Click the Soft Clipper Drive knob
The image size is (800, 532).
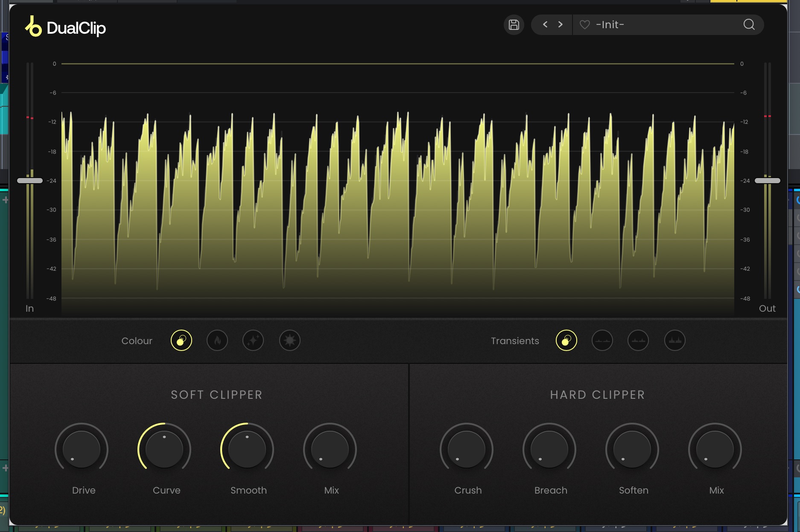coord(82,450)
